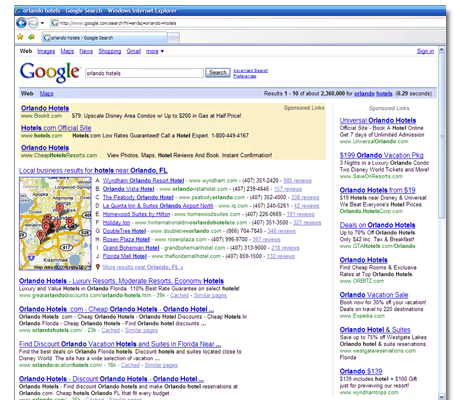This screenshot has width=455, height=400.
Task: Click the Orlando map thumbnail
Action: click(55, 224)
